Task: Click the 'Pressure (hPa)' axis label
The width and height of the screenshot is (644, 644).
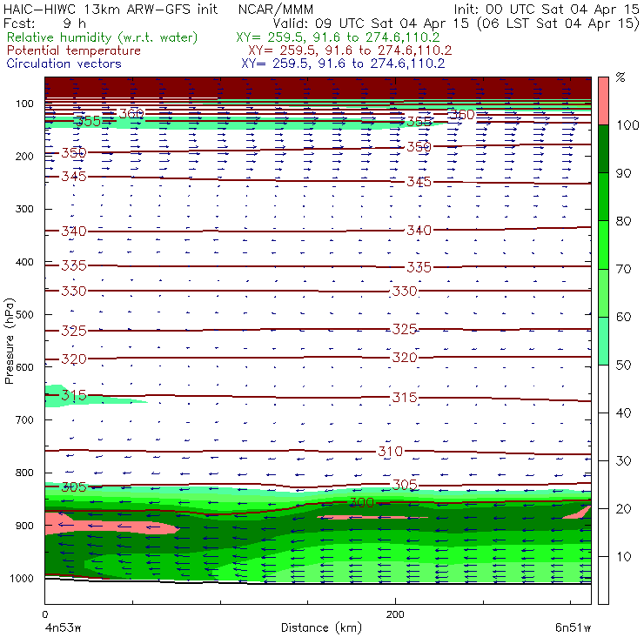Action: pyautogui.click(x=10, y=341)
